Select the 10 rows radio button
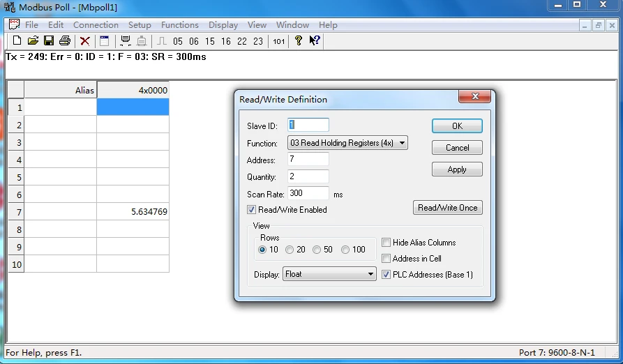Image resolution: width=623 pixels, height=364 pixels. pyautogui.click(x=262, y=250)
